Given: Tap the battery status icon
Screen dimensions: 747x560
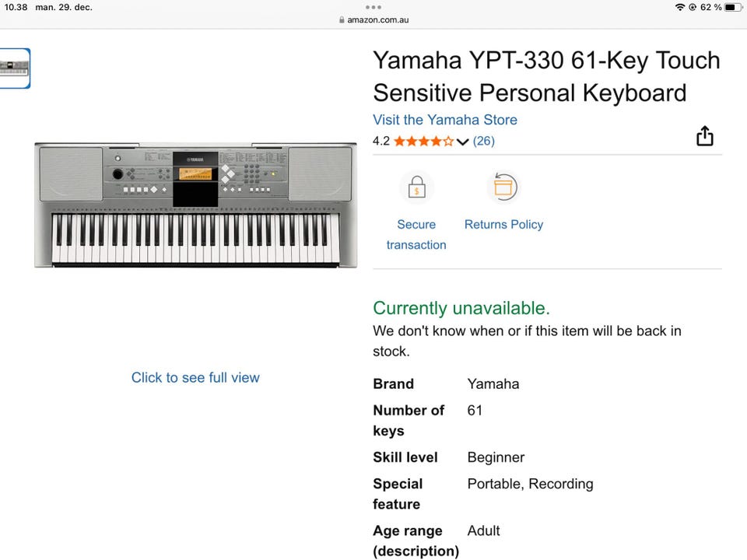Looking at the screenshot, I should (x=733, y=7).
